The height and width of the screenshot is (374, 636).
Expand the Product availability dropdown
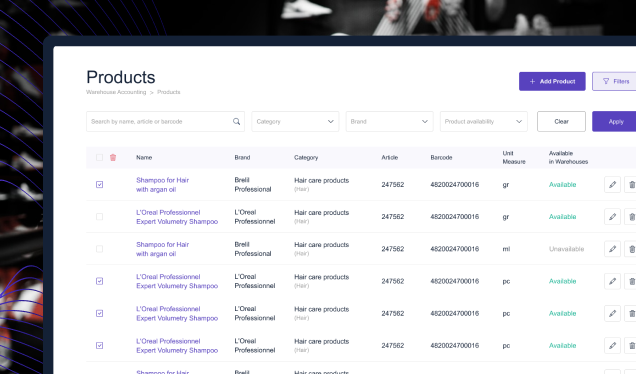pos(483,121)
